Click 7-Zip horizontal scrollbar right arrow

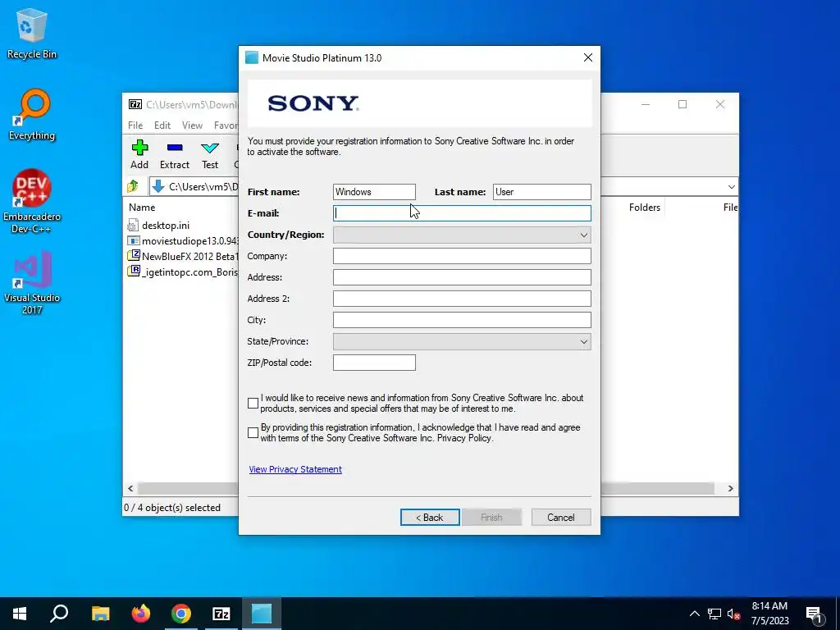pos(730,489)
